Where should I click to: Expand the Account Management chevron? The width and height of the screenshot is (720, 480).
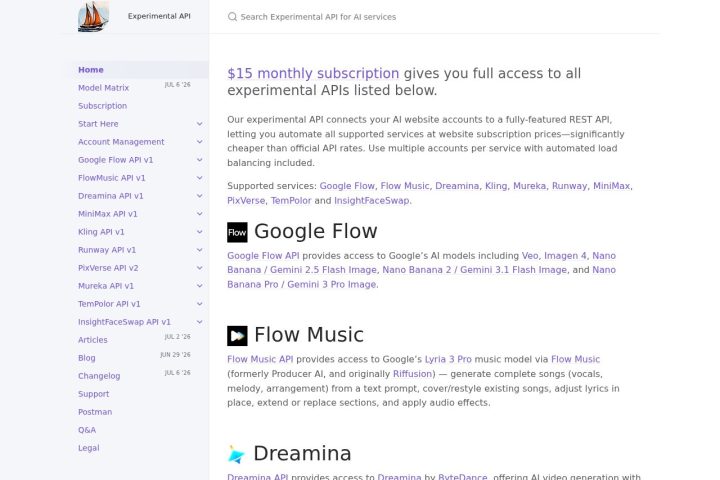coord(199,142)
